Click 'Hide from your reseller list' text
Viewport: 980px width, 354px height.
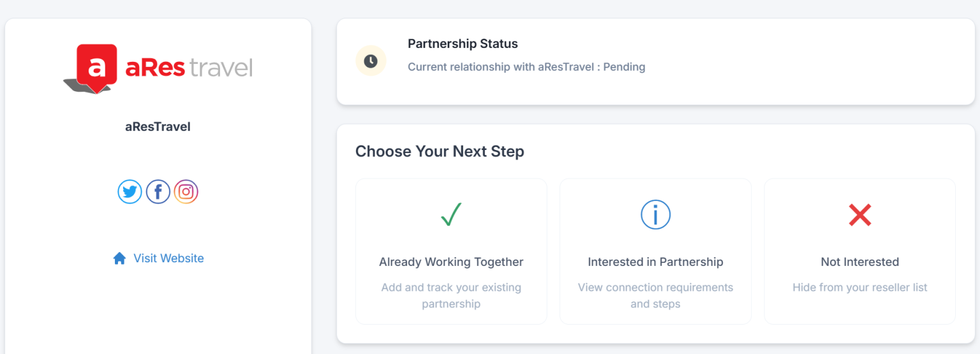pyautogui.click(x=859, y=288)
